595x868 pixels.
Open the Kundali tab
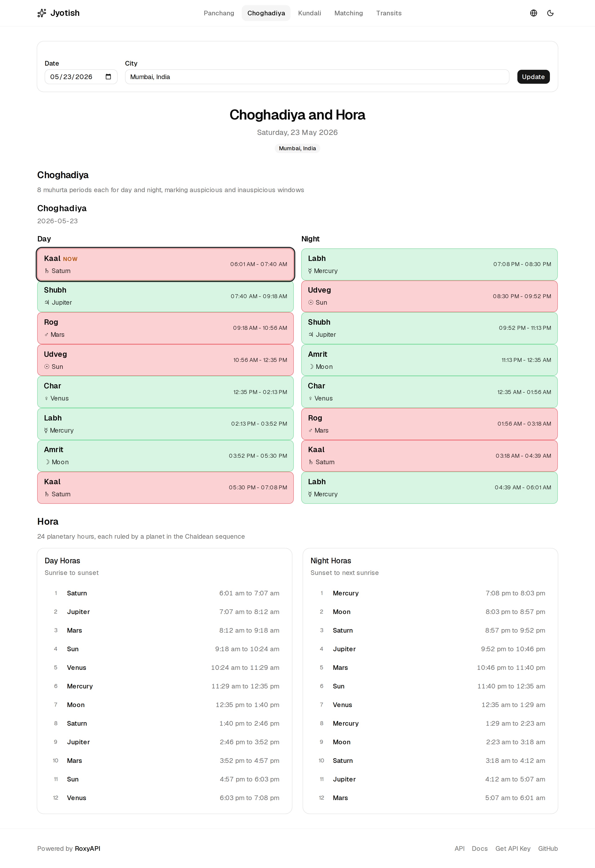click(x=309, y=13)
